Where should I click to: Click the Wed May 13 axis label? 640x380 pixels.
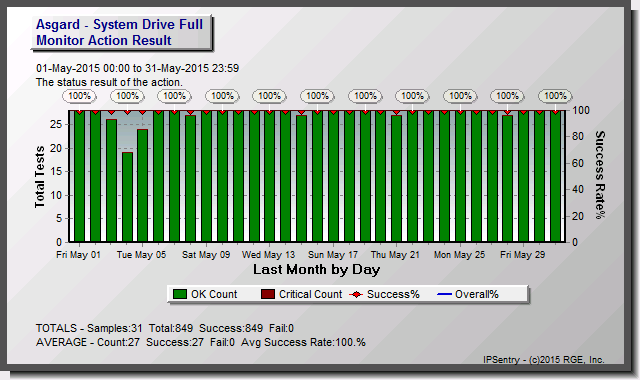[268, 255]
